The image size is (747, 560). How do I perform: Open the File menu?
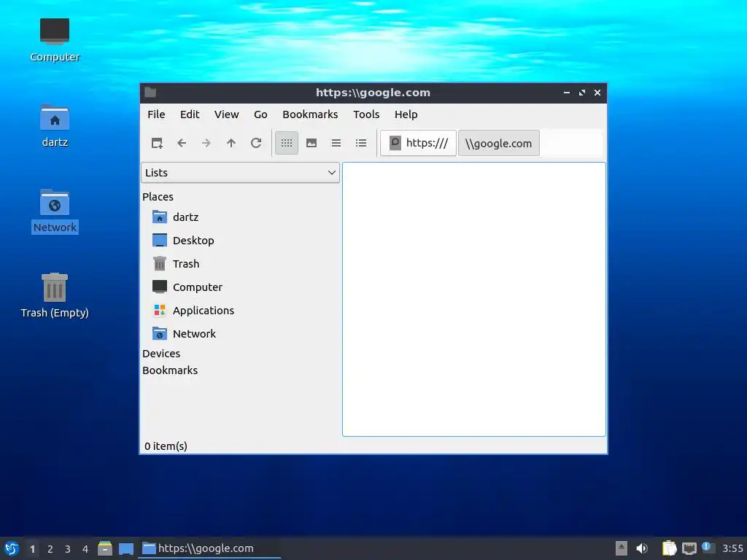[x=156, y=114]
